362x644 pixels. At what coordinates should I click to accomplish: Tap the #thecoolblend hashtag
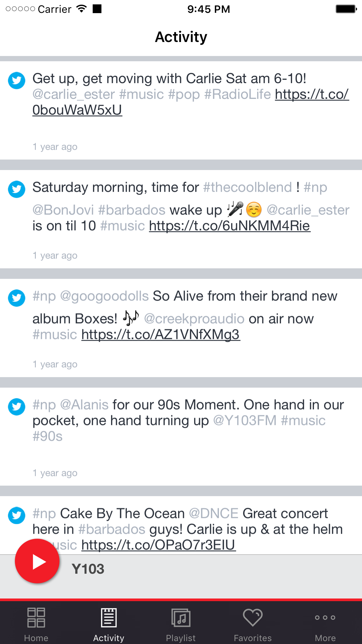[247, 187]
